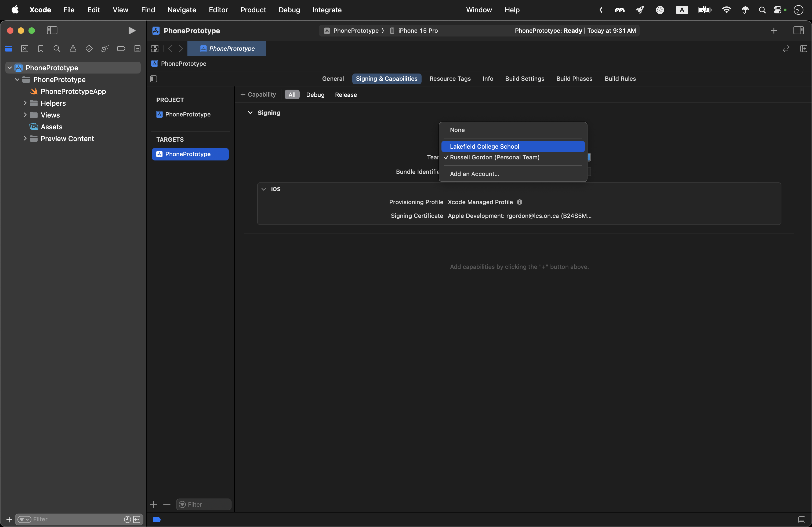812x527 pixels.
Task: Toggle the right inspector panel
Action: pos(798,31)
